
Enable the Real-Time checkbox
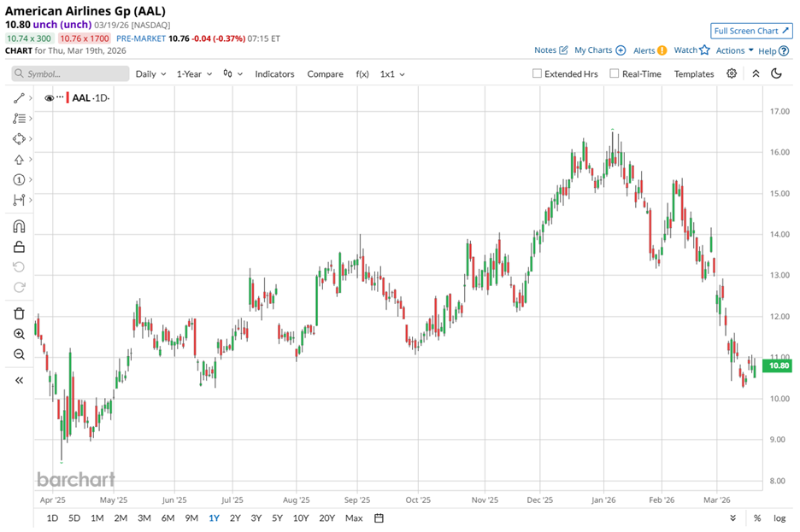pyautogui.click(x=615, y=74)
